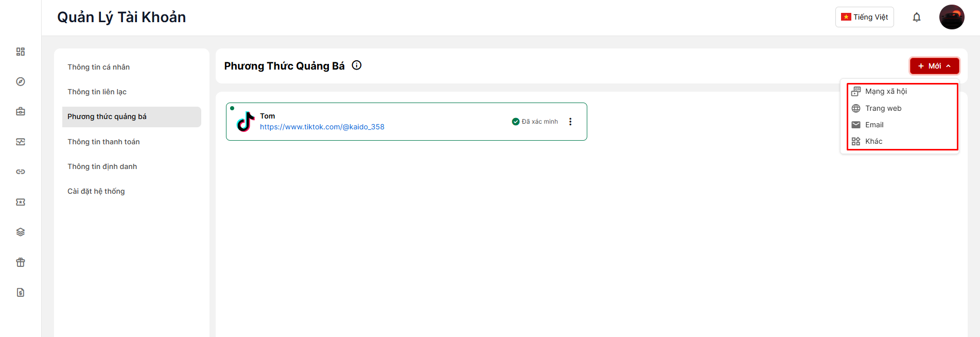Select Khác from the dropdown menu

873,141
